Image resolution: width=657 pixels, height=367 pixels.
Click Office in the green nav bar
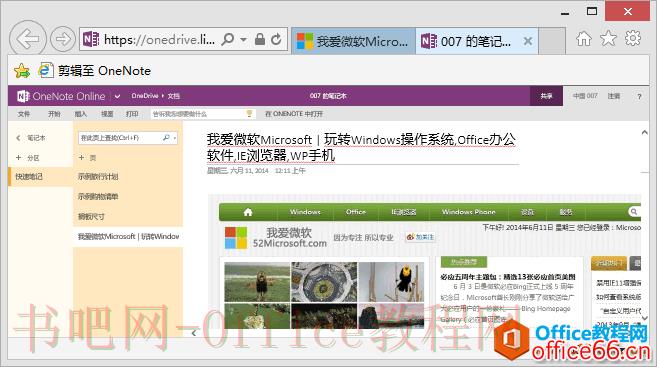tap(356, 212)
